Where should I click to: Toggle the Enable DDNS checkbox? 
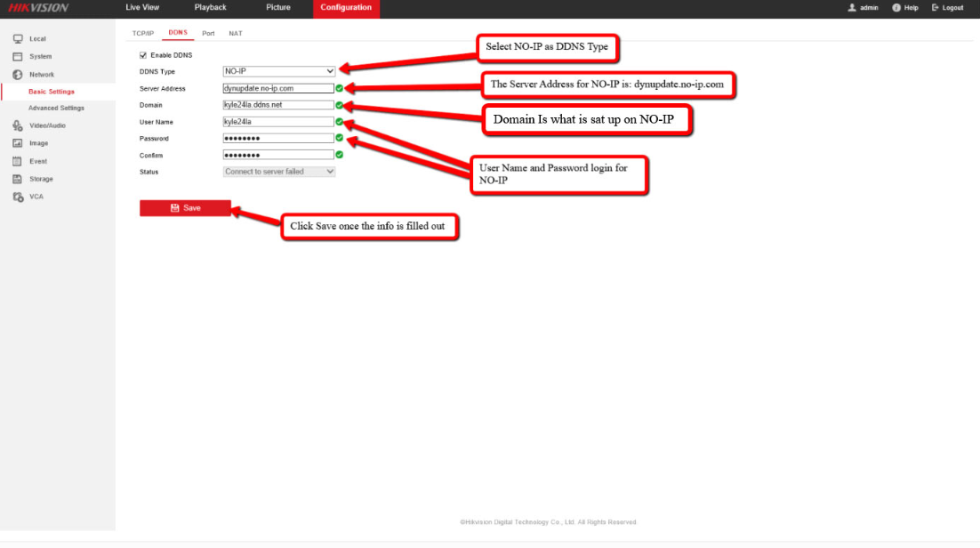(x=143, y=55)
